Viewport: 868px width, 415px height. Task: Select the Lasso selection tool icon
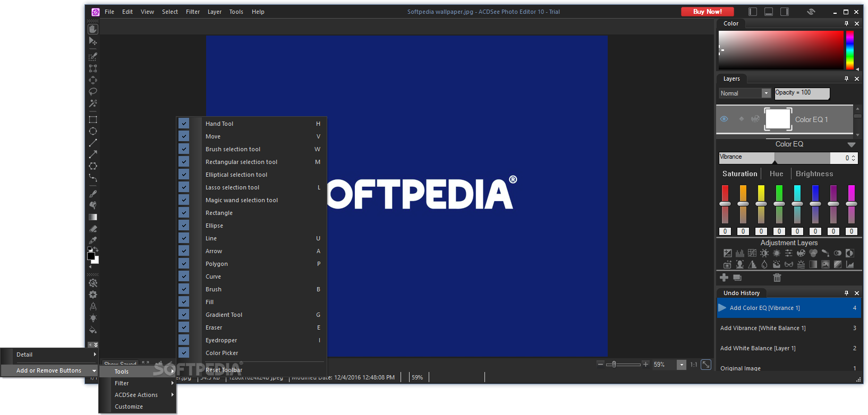click(93, 92)
